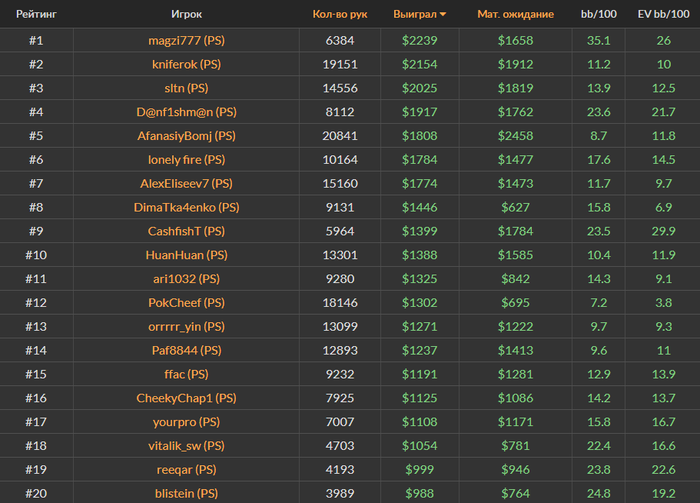Open orrrrr_yin (PS) player page
Viewport: 700px width, 503px height.
pyautogui.click(x=187, y=327)
